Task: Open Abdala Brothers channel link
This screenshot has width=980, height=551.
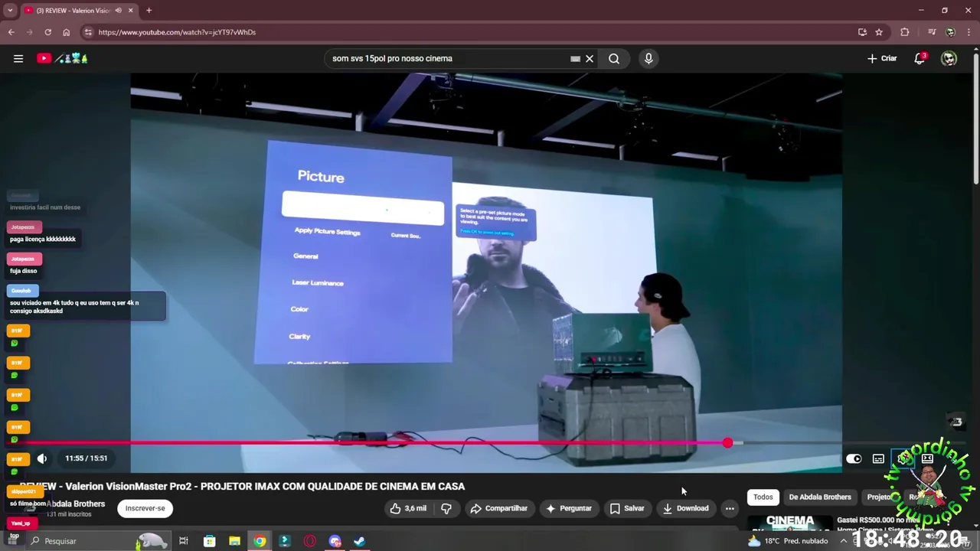Action: click(x=75, y=504)
